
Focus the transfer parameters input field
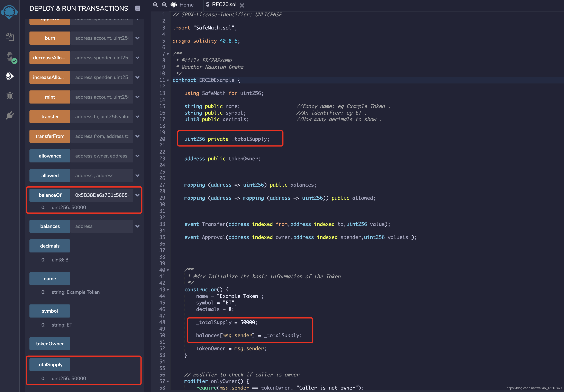(102, 117)
